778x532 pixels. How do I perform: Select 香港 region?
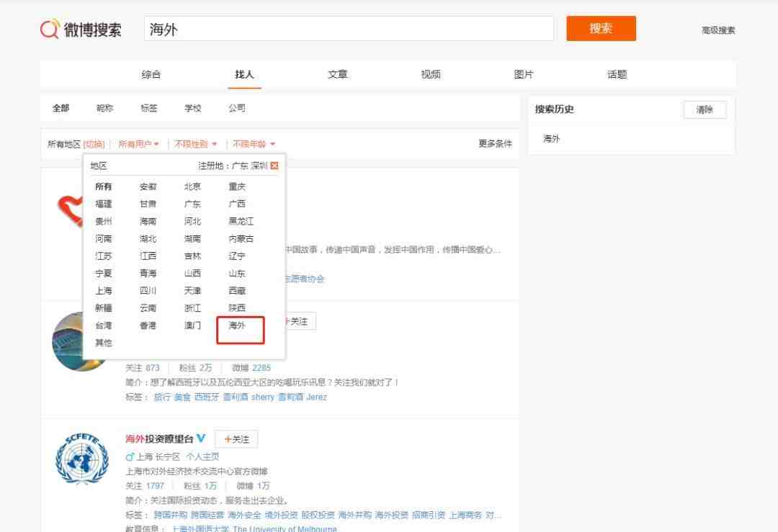148,325
